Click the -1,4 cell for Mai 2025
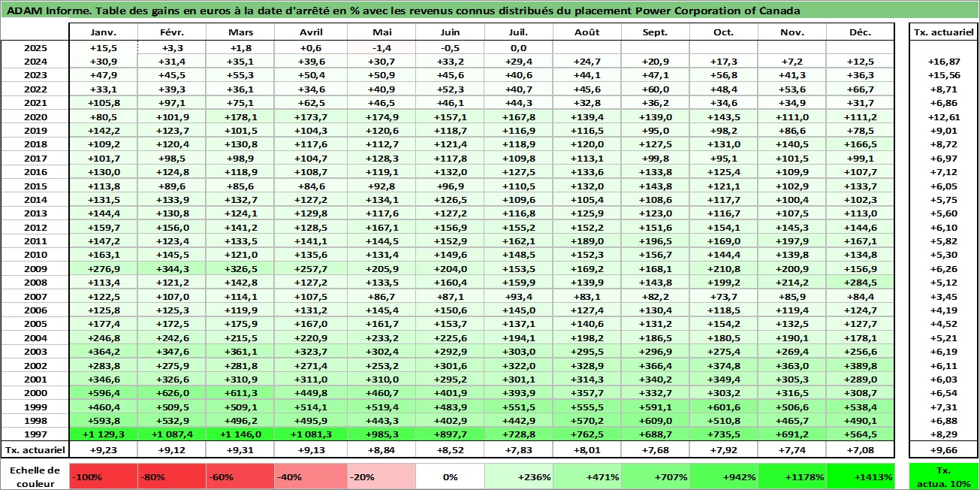 click(381, 47)
